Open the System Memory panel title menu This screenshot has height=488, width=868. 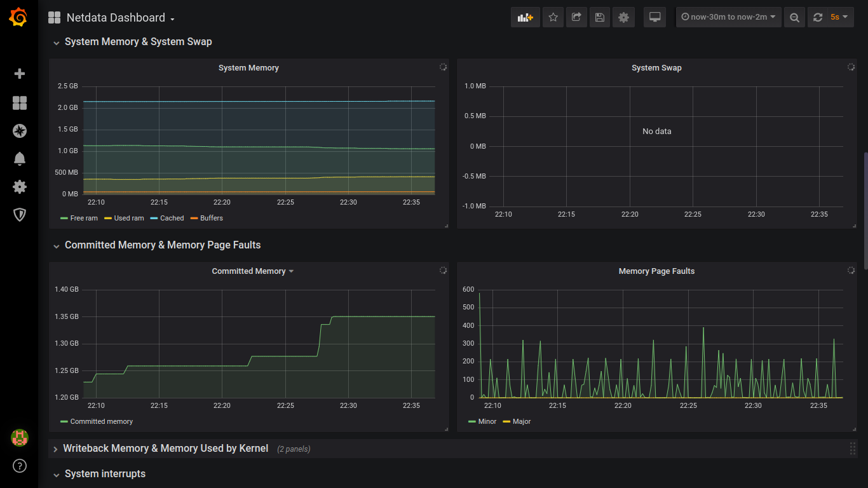click(x=248, y=68)
